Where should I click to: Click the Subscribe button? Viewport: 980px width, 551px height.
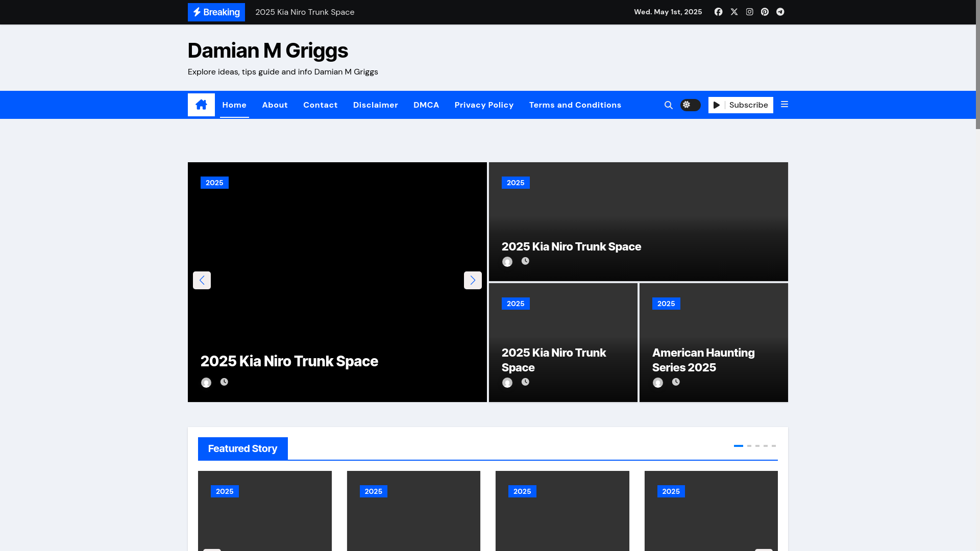click(x=741, y=105)
